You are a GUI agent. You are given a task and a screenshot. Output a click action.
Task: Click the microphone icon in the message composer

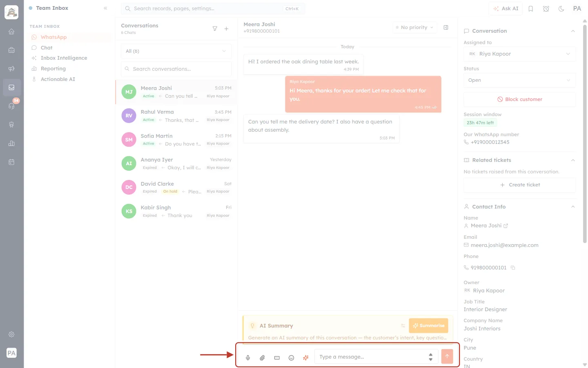click(x=248, y=357)
